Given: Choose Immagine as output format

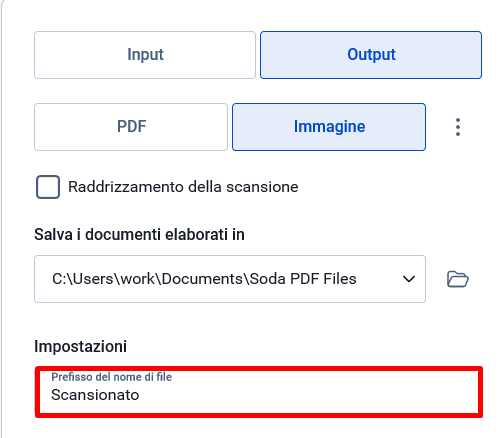Looking at the screenshot, I should [x=329, y=127].
